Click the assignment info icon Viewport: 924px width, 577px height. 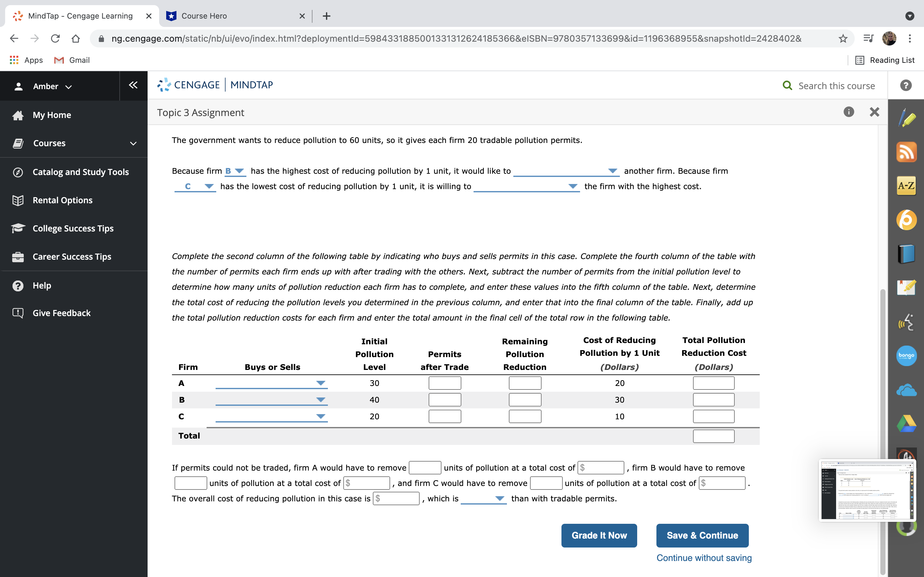[x=848, y=112]
